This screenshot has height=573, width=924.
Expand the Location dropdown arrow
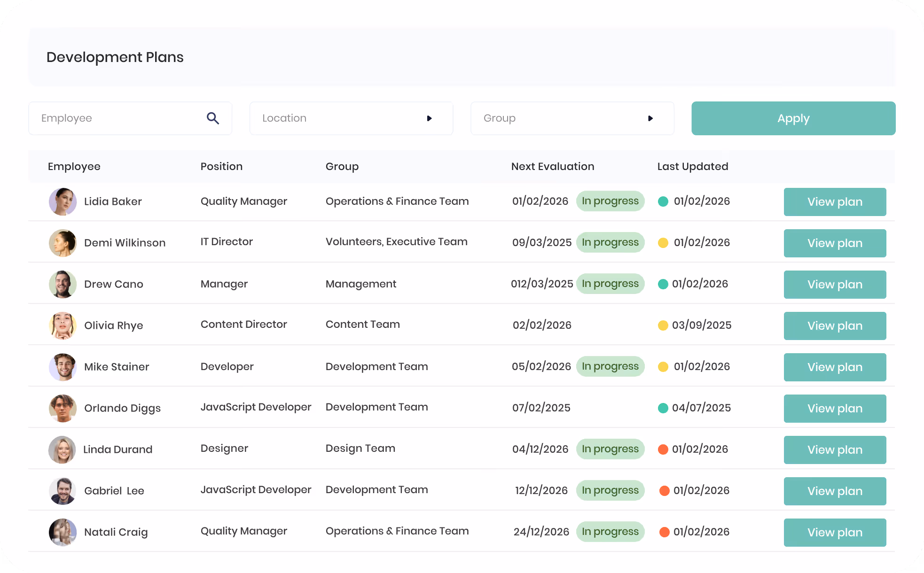(429, 118)
